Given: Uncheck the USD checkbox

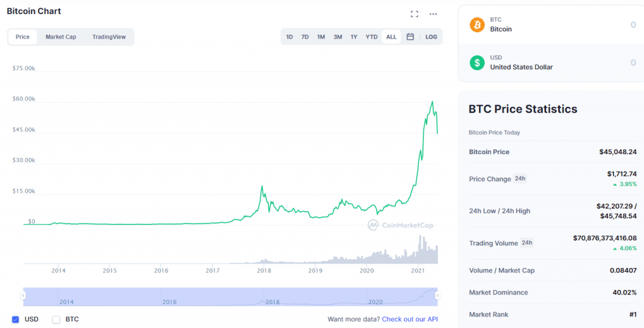Looking at the screenshot, I should click(x=15, y=319).
